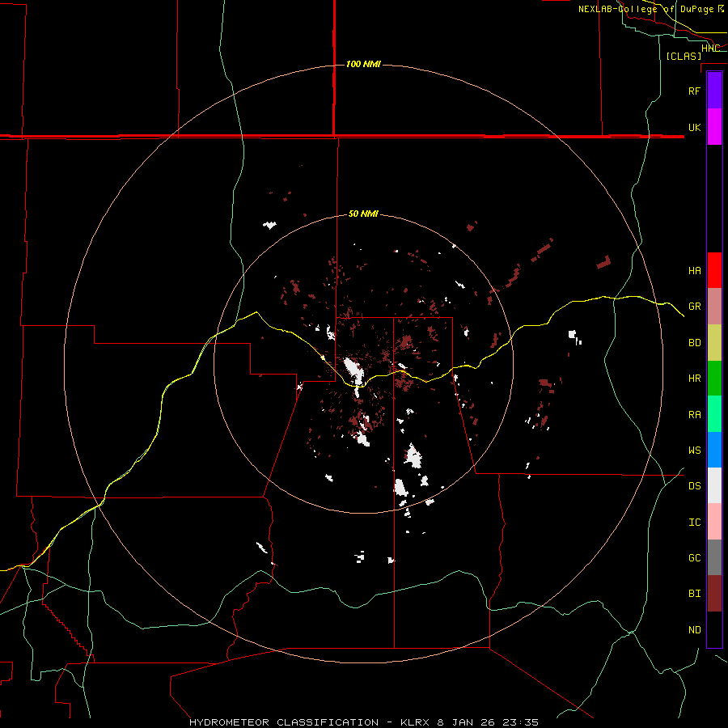Click the HA legend label
Image resolution: width=728 pixels, height=728 pixels.
(694, 271)
